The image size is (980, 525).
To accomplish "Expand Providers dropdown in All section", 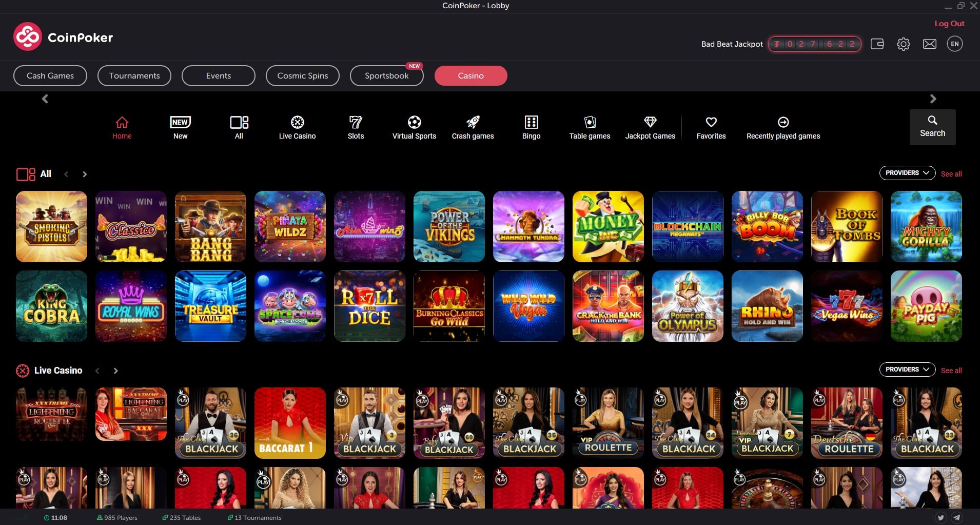I will pos(907,173).
